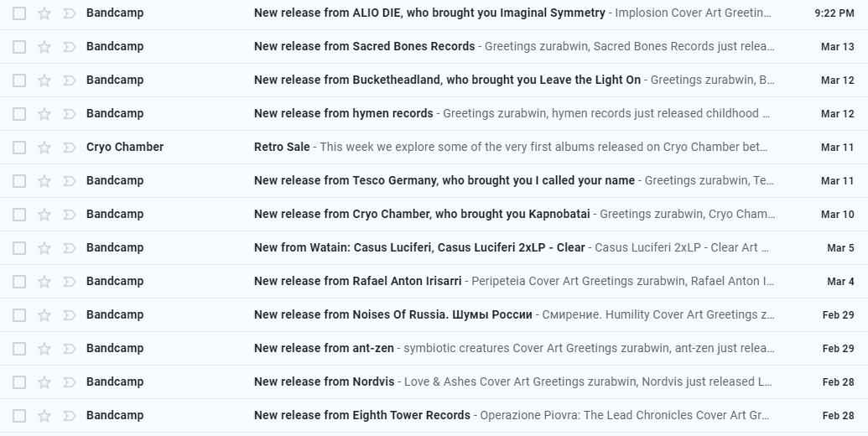Screen dimensions: 868x436
Task: Open the Retro Sale email subject
Action: [282, 147]
